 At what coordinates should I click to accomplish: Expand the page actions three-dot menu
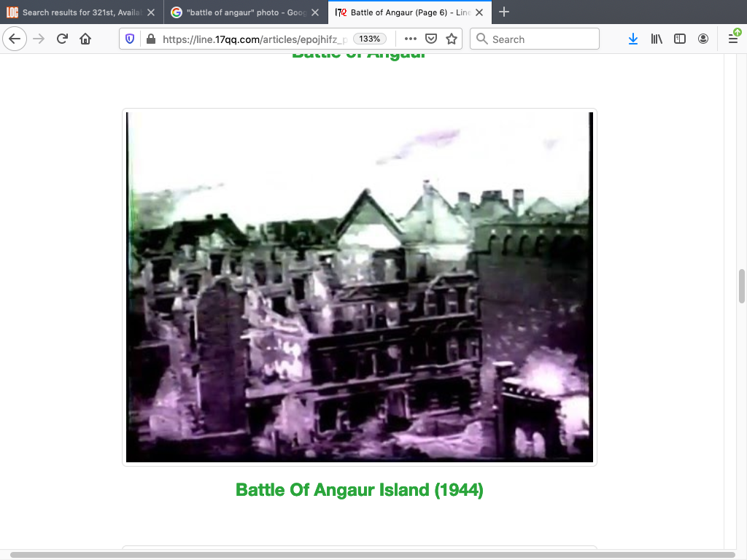click(x=410, y=39)
